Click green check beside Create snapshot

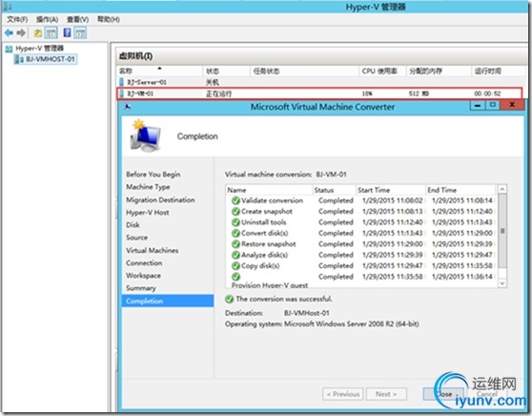[235, 211]
